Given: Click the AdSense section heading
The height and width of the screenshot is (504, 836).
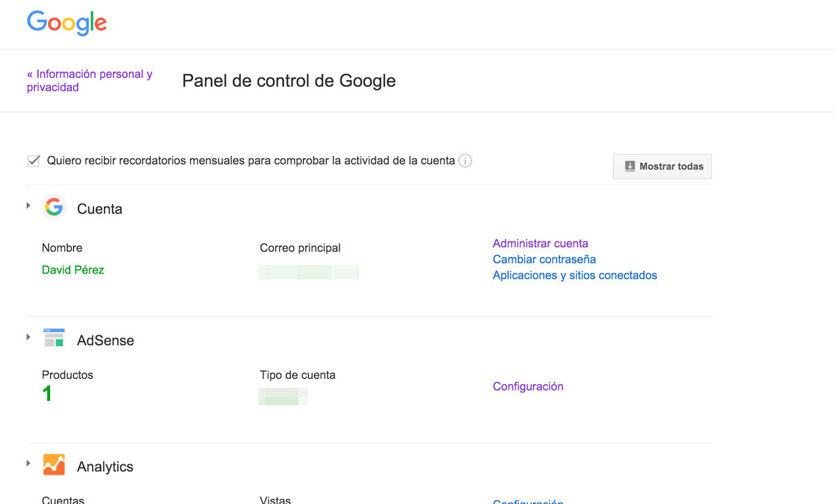Looking at the screenshot, I should pos(105,340).
